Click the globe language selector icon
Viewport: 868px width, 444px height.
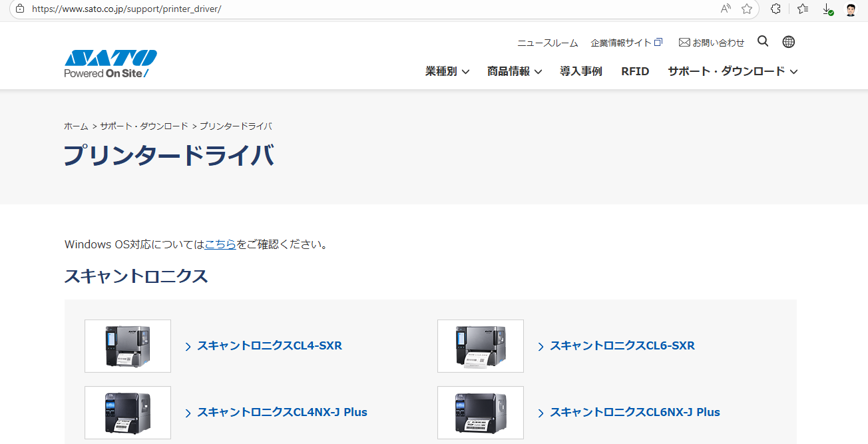tap(788, 41)
